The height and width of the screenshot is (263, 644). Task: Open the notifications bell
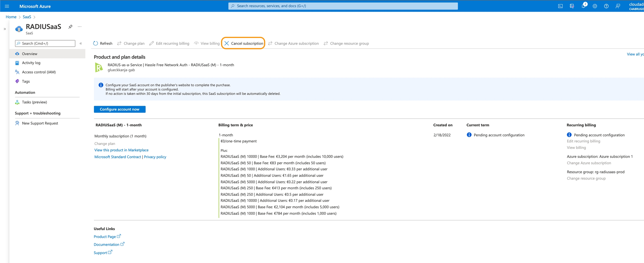(583, 6)
